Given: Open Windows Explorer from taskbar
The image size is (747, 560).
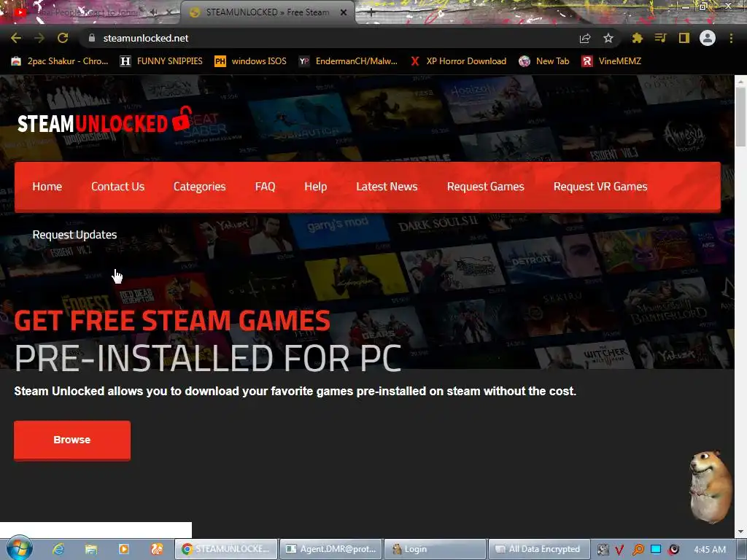Looking at the screenshot, I should [91, 549].
